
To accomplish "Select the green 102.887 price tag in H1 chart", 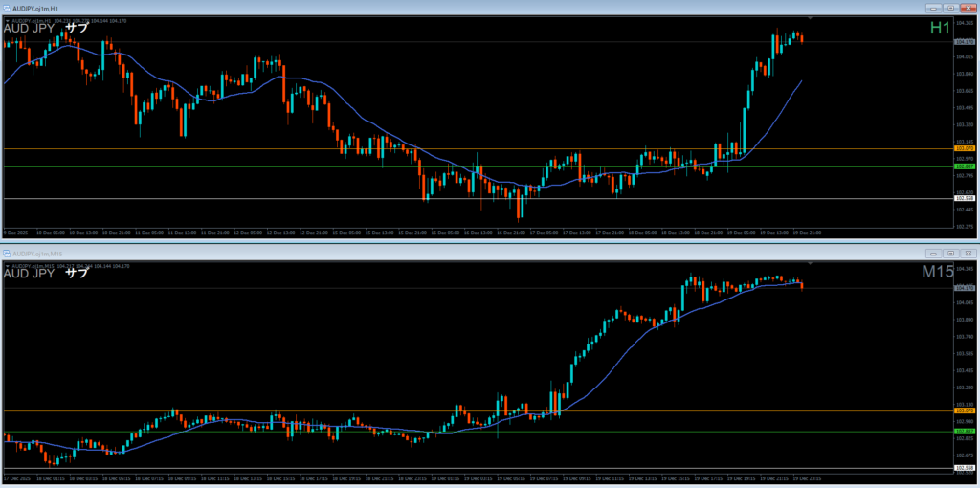I will (965, 166).
